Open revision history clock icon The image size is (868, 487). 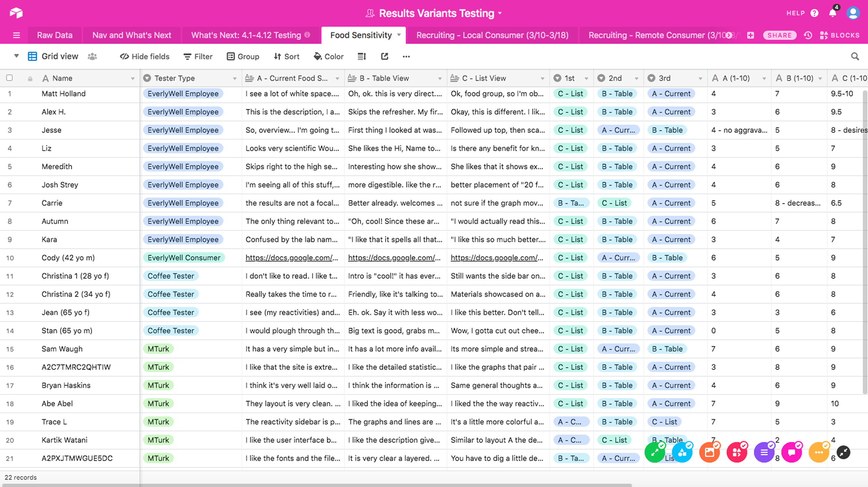pos(808,35)
